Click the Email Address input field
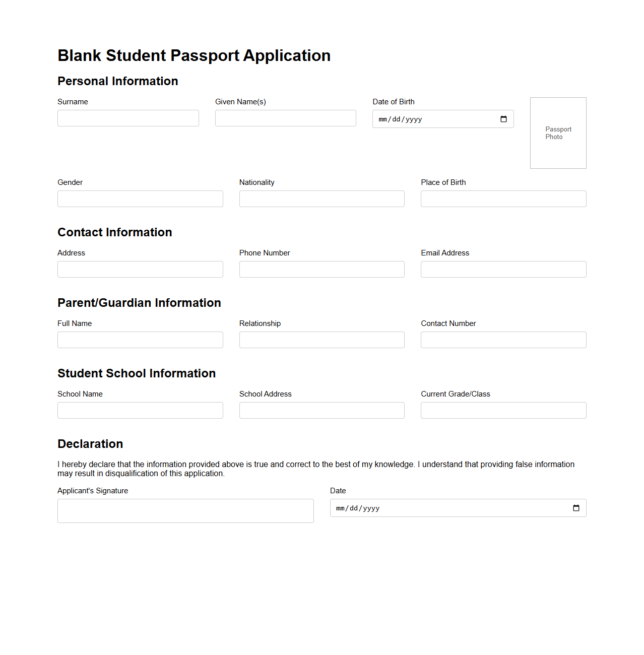 [503, 269]
